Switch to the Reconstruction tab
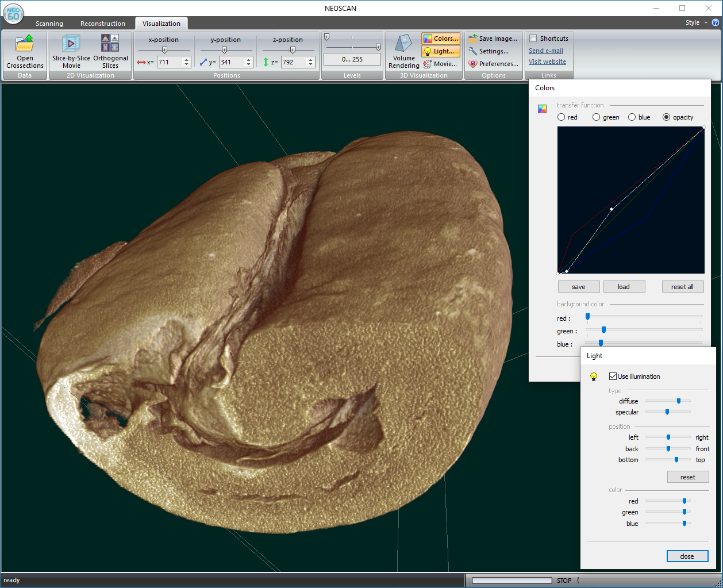This screenshot has height=588, width=723. pos(102,24)
